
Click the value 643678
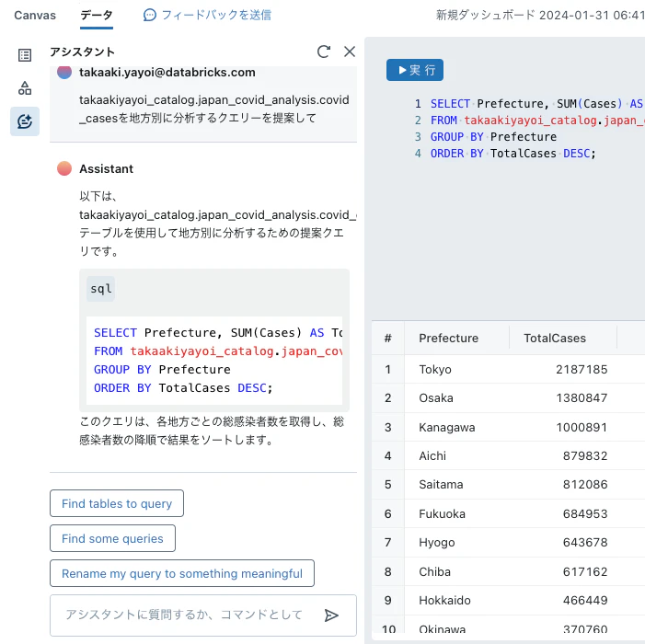pos(585,543)
